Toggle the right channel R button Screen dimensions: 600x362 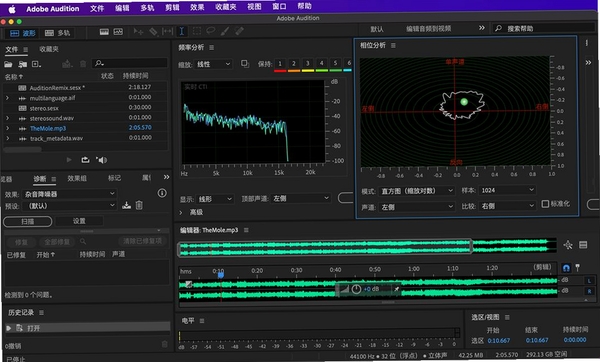[589, 291]
